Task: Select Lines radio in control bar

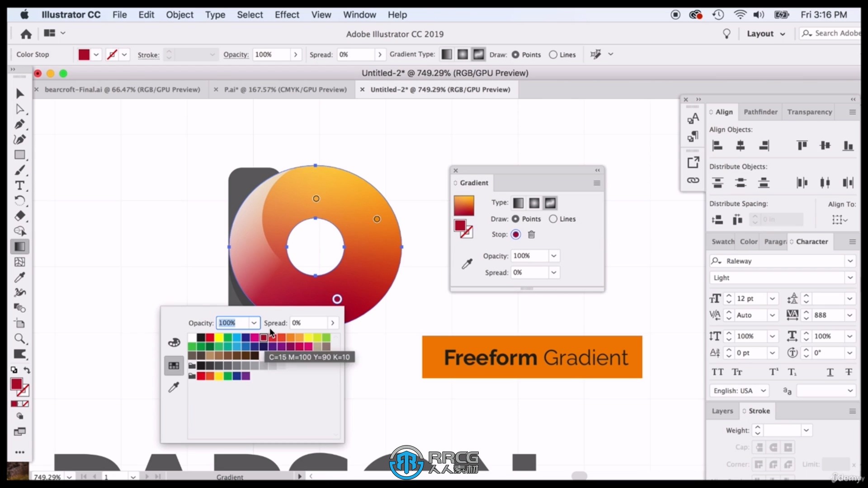Action: coord(553,55)
